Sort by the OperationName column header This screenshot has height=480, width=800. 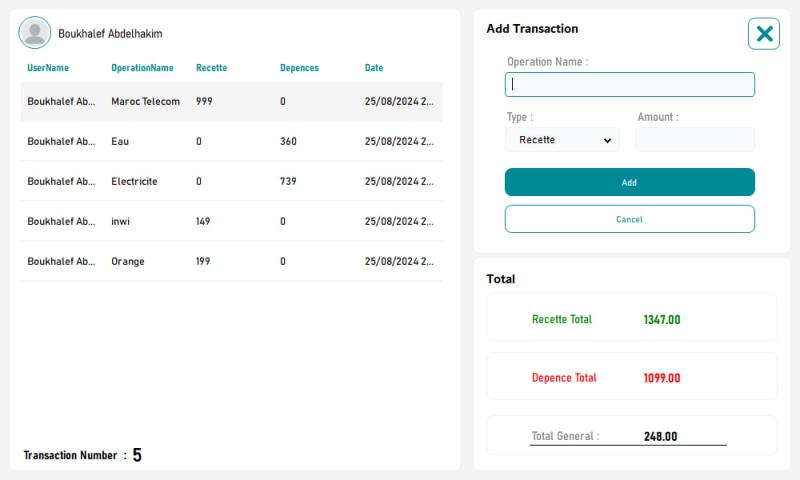tap(142, 68)
